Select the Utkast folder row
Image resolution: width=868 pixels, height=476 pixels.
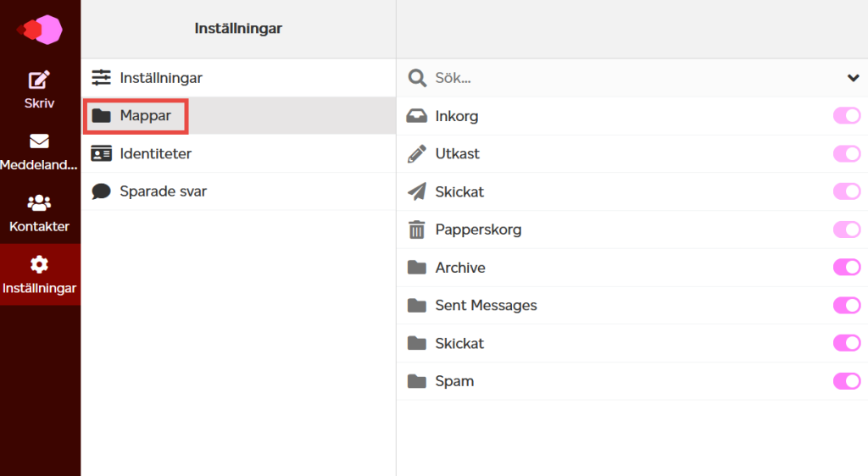pos(632,153)
